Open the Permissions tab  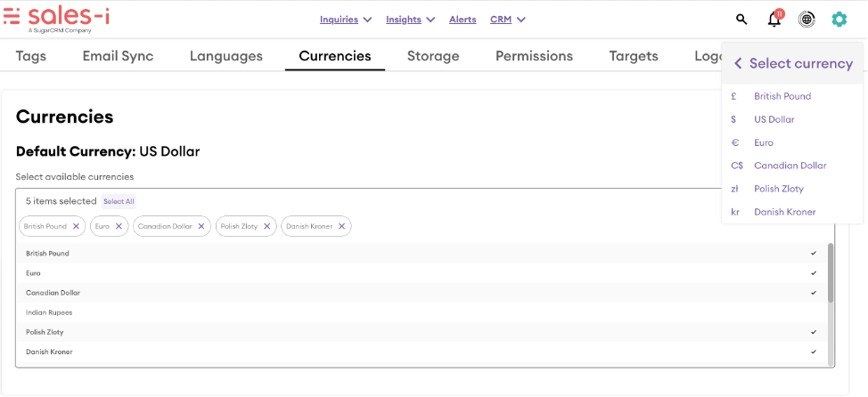[534, 56]
